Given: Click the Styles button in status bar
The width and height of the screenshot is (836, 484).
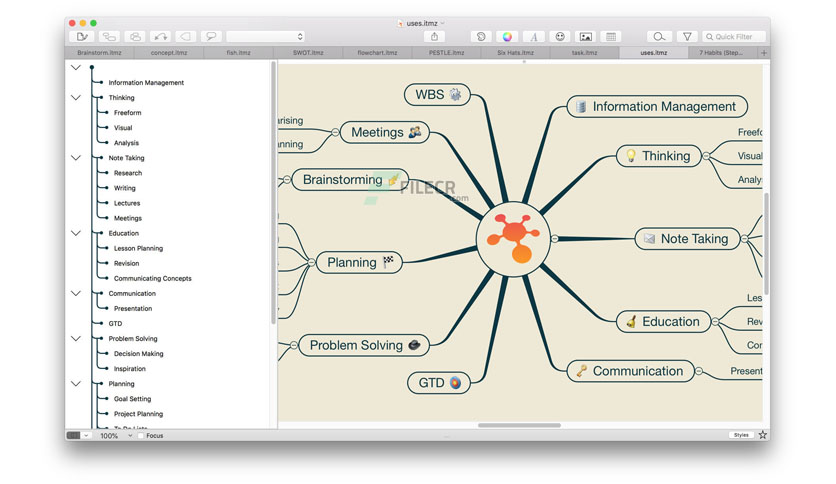Looking at the screenshot, I should pos(741,435).
